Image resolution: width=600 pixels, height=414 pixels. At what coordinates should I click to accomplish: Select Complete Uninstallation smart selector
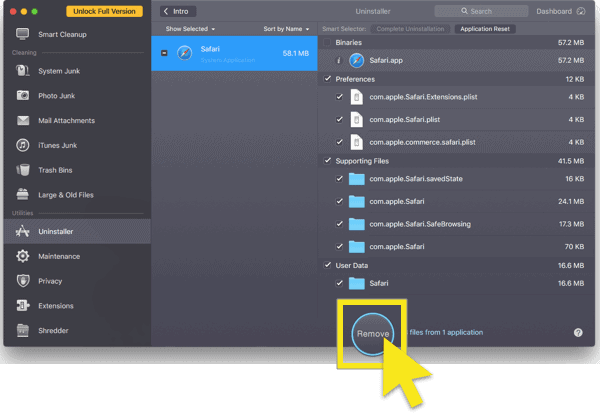(x=410, y=29)
